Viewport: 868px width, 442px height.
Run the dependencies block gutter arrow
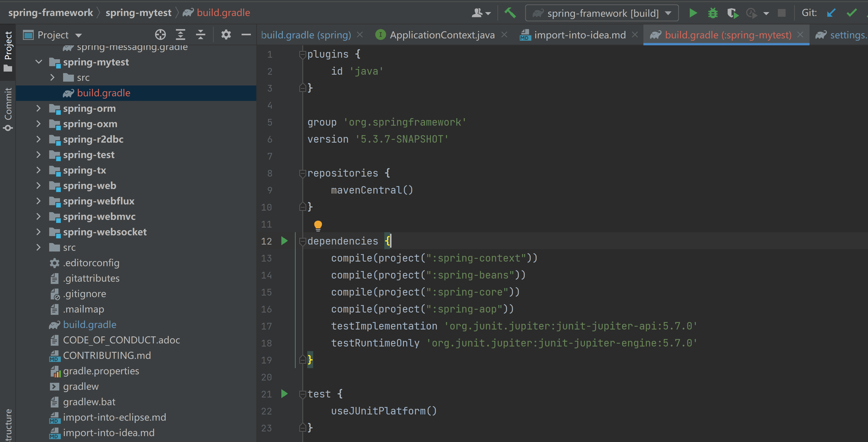284,241
